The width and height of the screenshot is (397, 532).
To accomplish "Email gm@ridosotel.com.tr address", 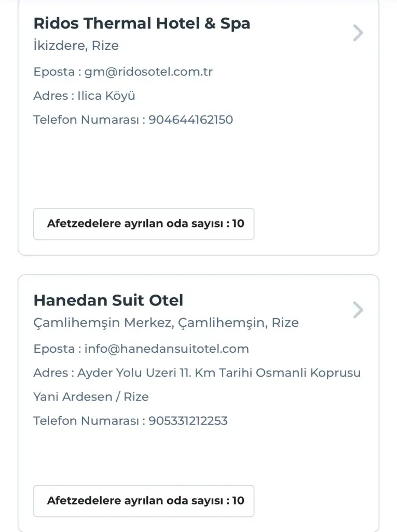I will click(x=148, y=72).
